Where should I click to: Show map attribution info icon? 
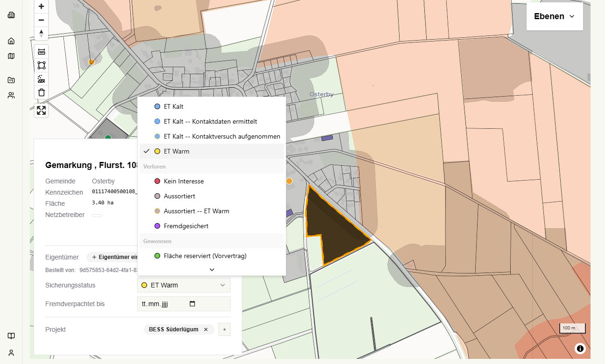[580, 349]
